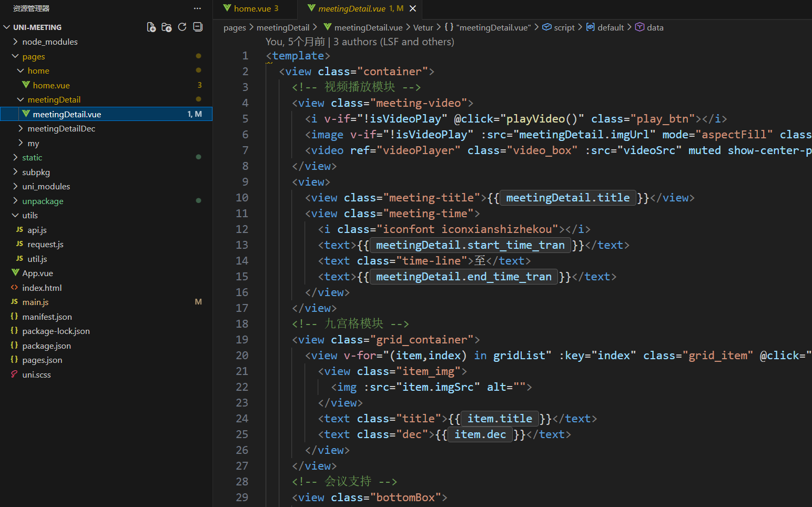Switch to the home.vue editor tab
Viewport: 812px width, 507px height.
click(x=252, y=8)
